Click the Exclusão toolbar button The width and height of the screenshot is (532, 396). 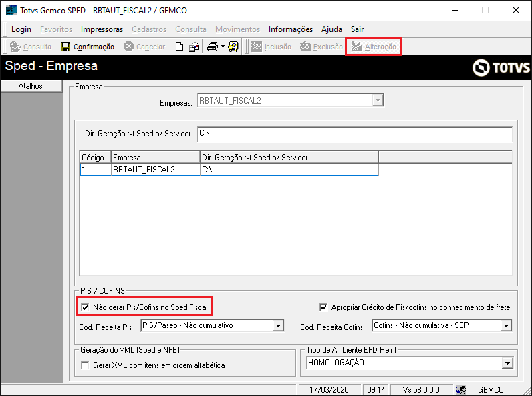click(x=321, y=47)
